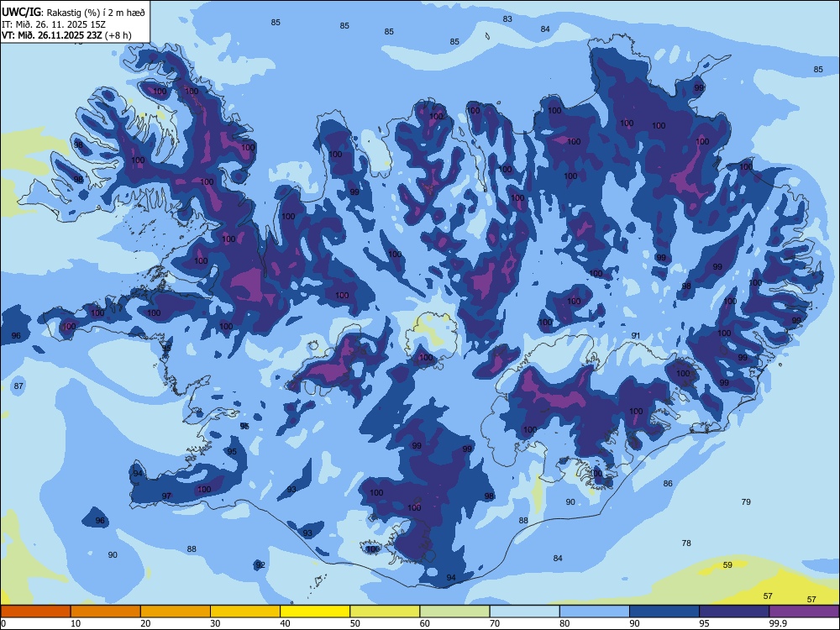Click the humidity value "87" off the west coast
The width and height of the screenshot is (840, 630).
pyautogui.click(x=18, y=386)
